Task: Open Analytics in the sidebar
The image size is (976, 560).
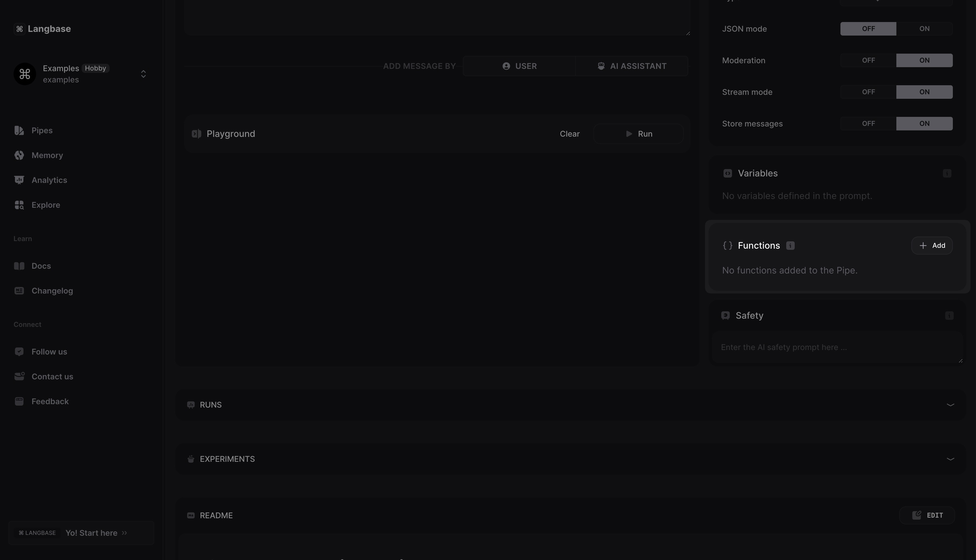Action: click(49, 180)
